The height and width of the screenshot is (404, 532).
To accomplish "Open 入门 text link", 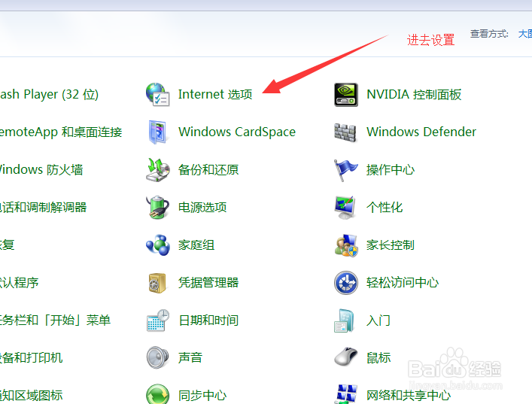I will 378,320.
